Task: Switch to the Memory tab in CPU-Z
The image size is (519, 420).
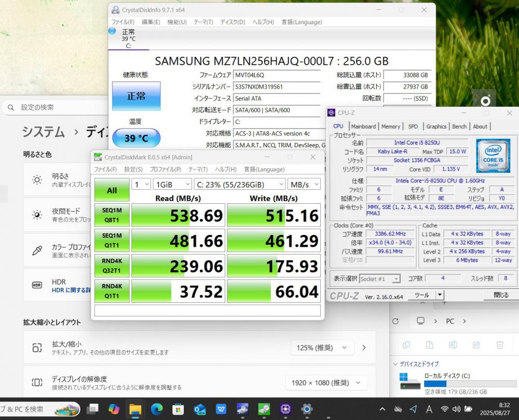Action: (391, 127)
